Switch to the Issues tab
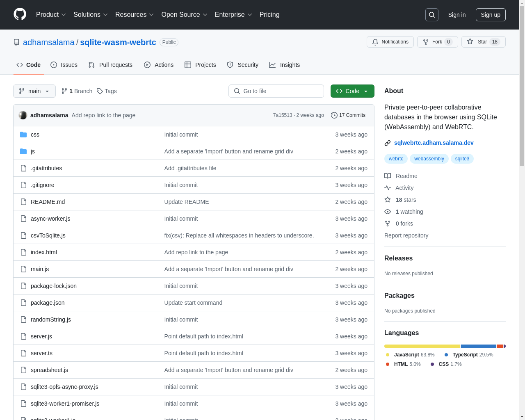This screenshot has height=420, width=525. 64,65
